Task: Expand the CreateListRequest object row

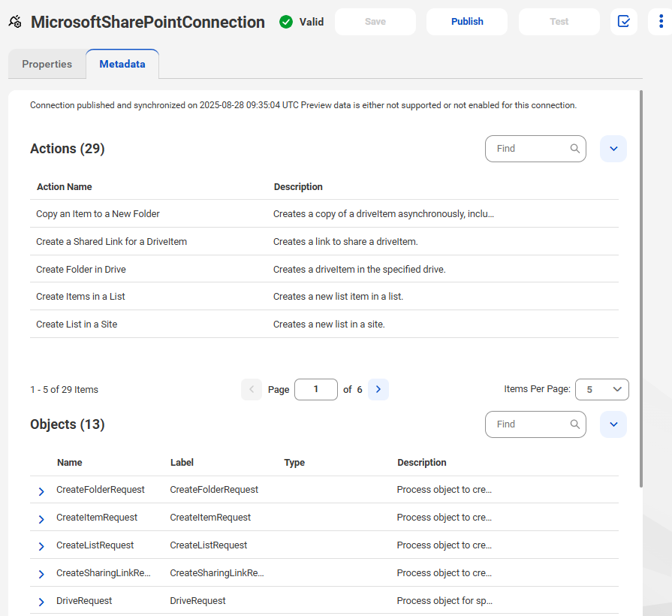Action: point(41,547)
